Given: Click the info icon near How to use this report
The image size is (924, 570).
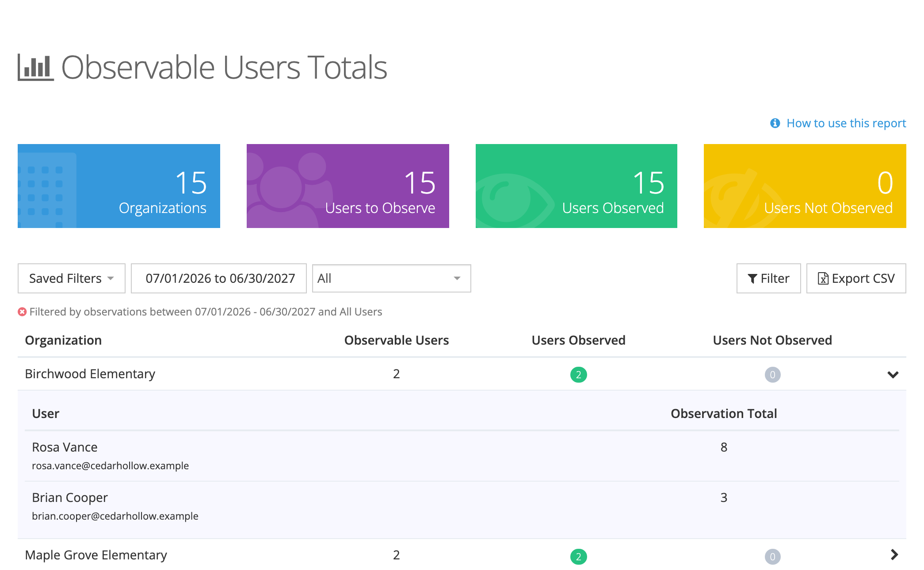Looking at the screenshot, I should tap(775, 123).
